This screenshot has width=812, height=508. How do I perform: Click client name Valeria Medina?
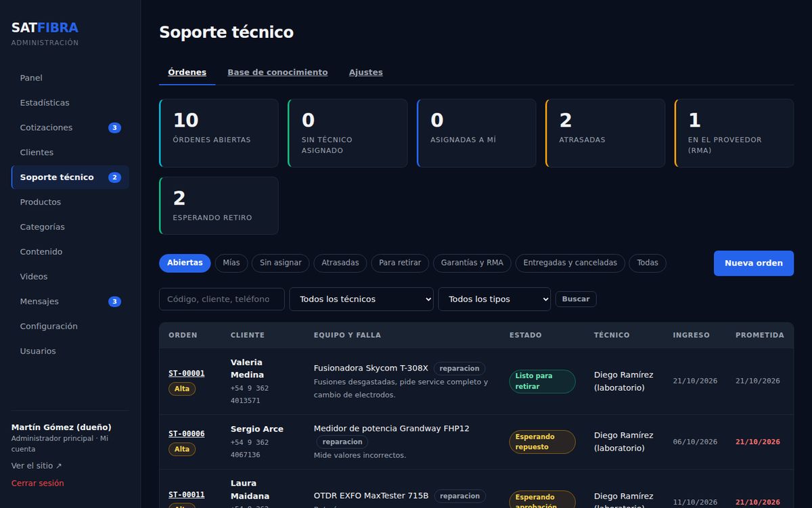pyautogui.click(x=247, y=368)
